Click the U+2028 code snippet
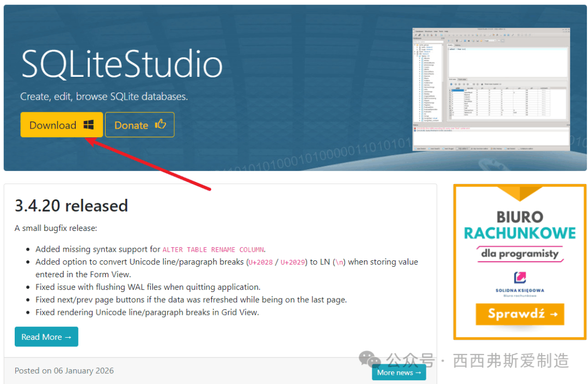Image resolution: width=588 pixels, height=384 pixels. pos(260,262)
